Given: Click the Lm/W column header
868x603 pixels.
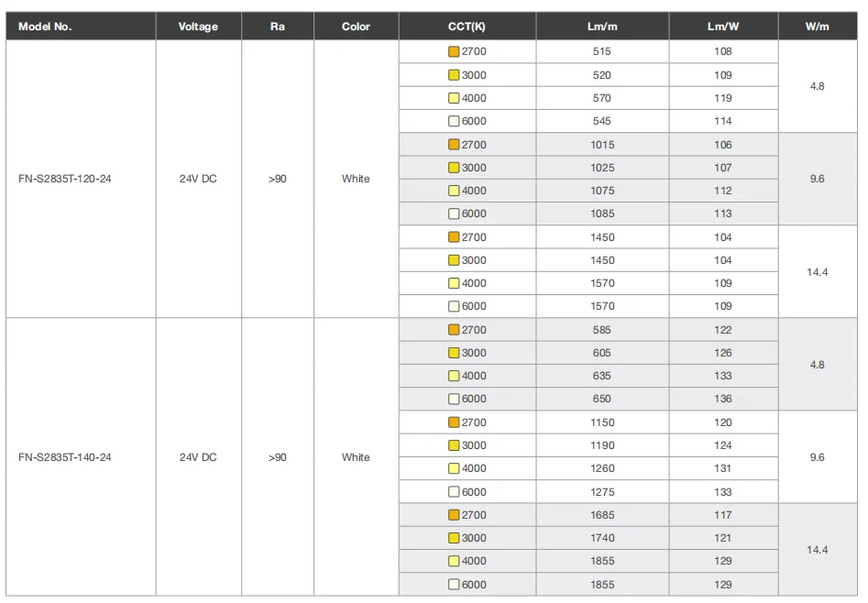Looking at the screenshot, I should tap(723, 27).
